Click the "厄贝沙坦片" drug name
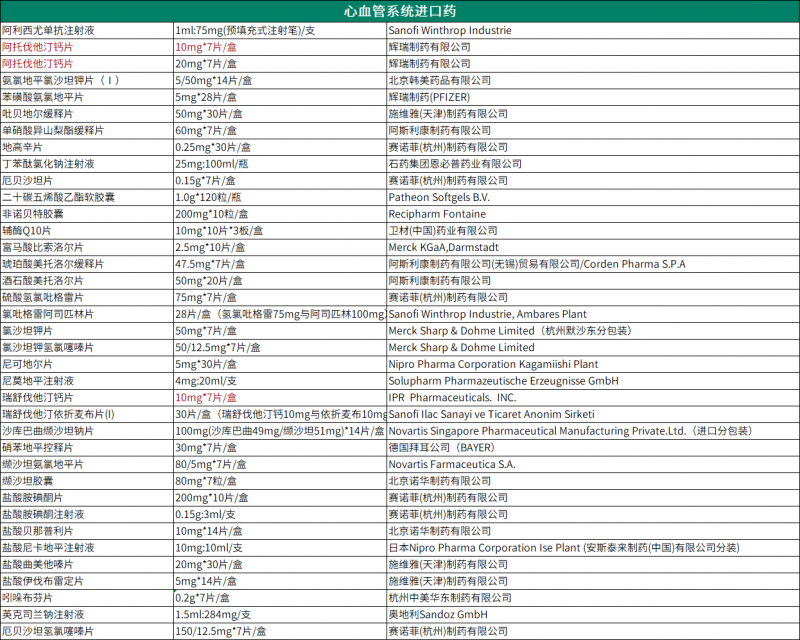The height and width of the screenshot is (640, 800). pyautogui.click(x=28, y=180)
